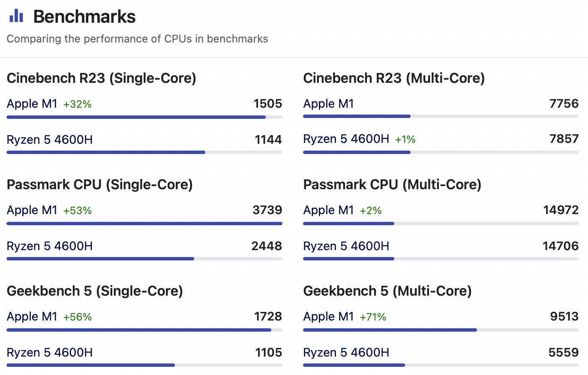
Task: Click Apple M1 Geekbench multi-core bar 9513
Action: point(390,330)
